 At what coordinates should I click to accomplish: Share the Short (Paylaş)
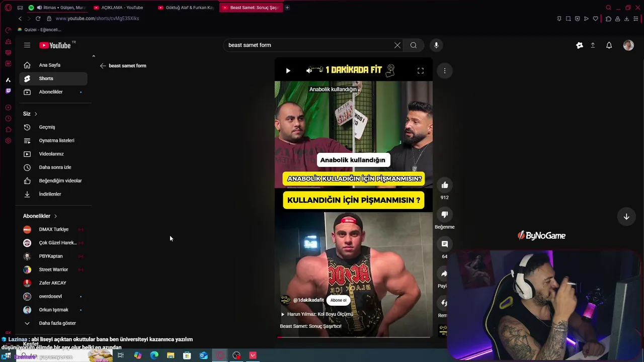tap(444, 274)
